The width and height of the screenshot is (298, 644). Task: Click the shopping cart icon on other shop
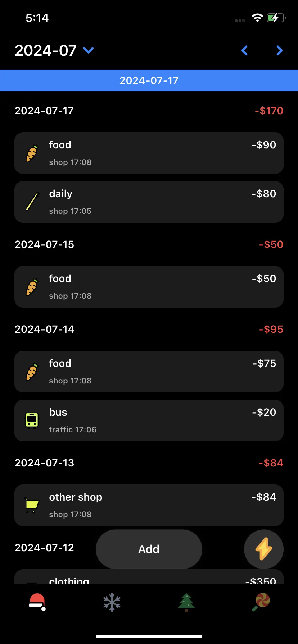tap(31, 505)
